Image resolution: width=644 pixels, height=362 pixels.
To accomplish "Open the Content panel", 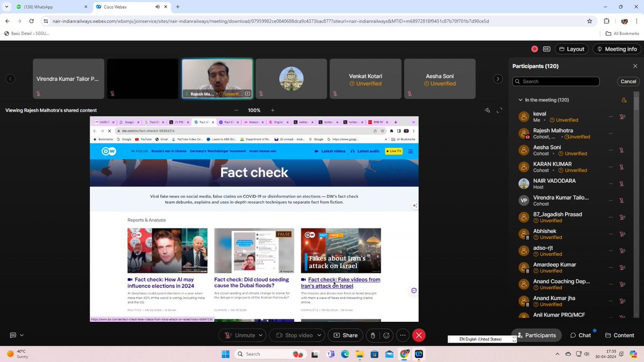I will pyautogui.click(x=620, y=335).
